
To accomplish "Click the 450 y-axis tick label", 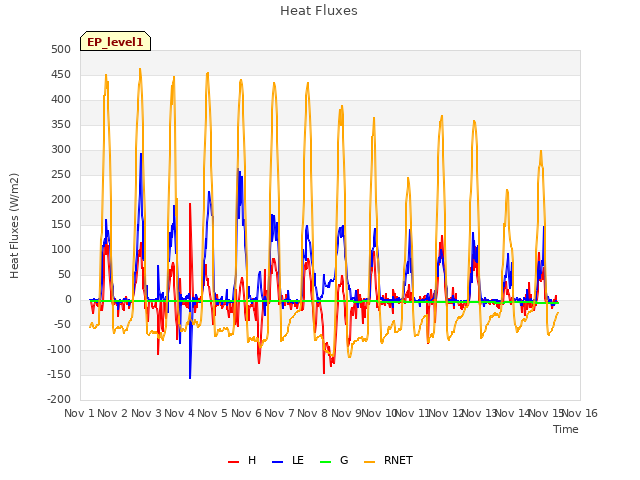I will (61, 75).
